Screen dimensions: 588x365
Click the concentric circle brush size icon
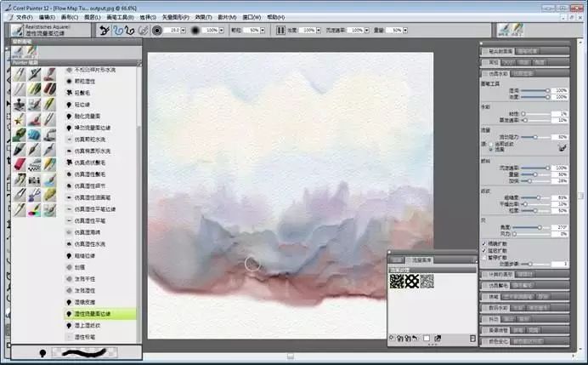coord(157,30)
